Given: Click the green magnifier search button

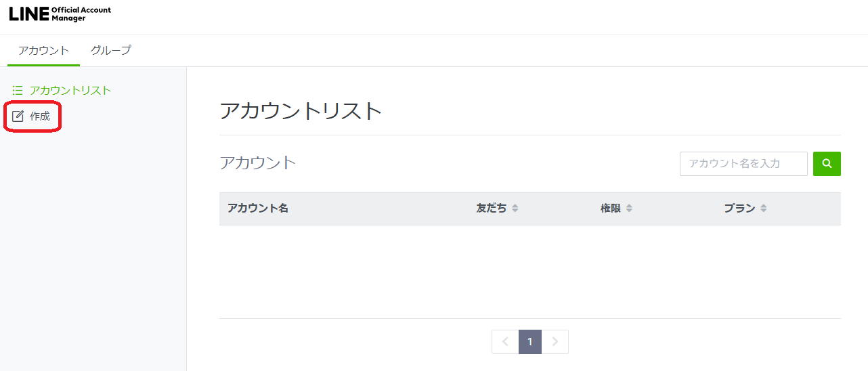Looking at the screenshot, I should tap(827, 164).
